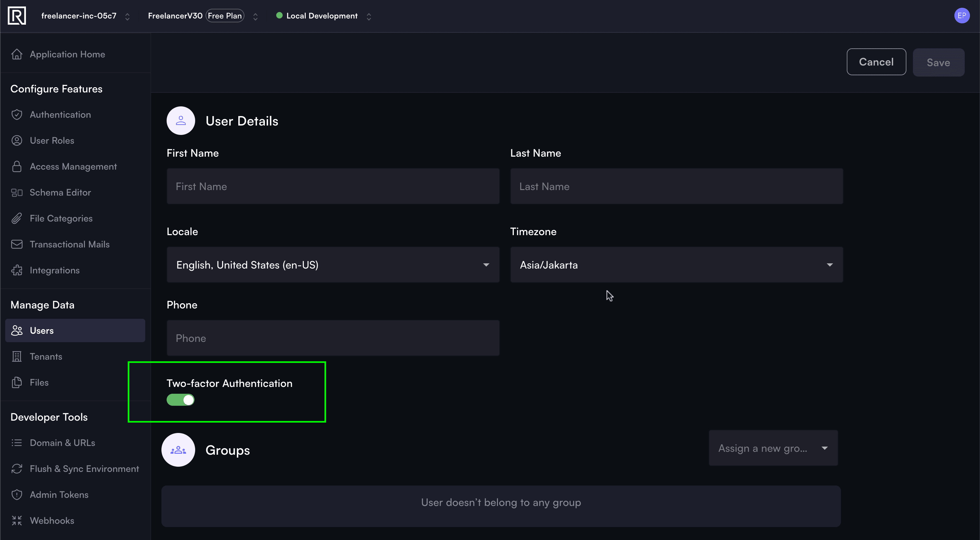This screenshot has height=540, width=980.
Task: Click the Save button
Action: [x=938, y=62]
